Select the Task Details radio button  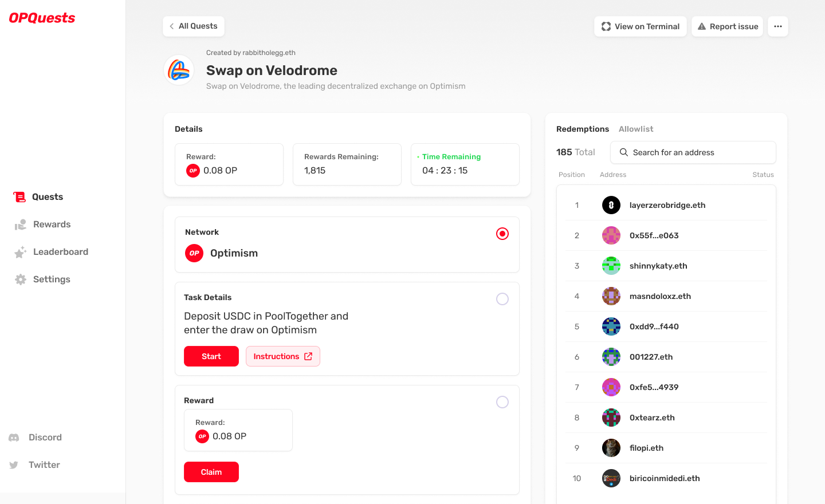click(502, 299)
